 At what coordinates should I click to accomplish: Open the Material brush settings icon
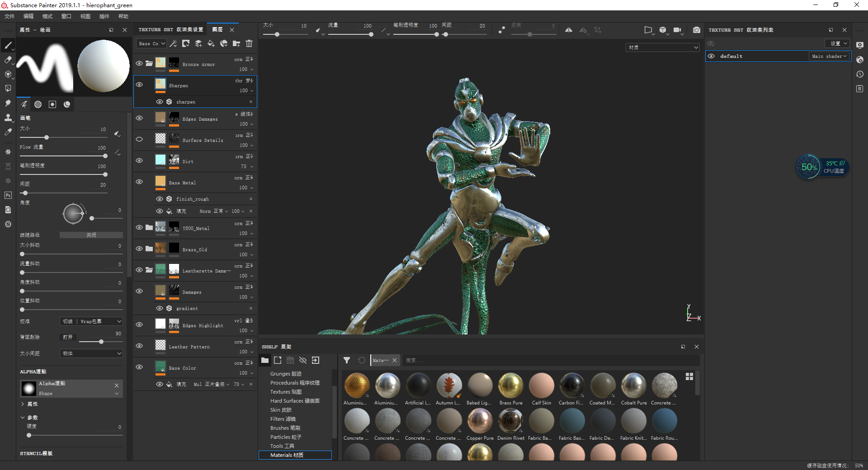pos(67,104)
